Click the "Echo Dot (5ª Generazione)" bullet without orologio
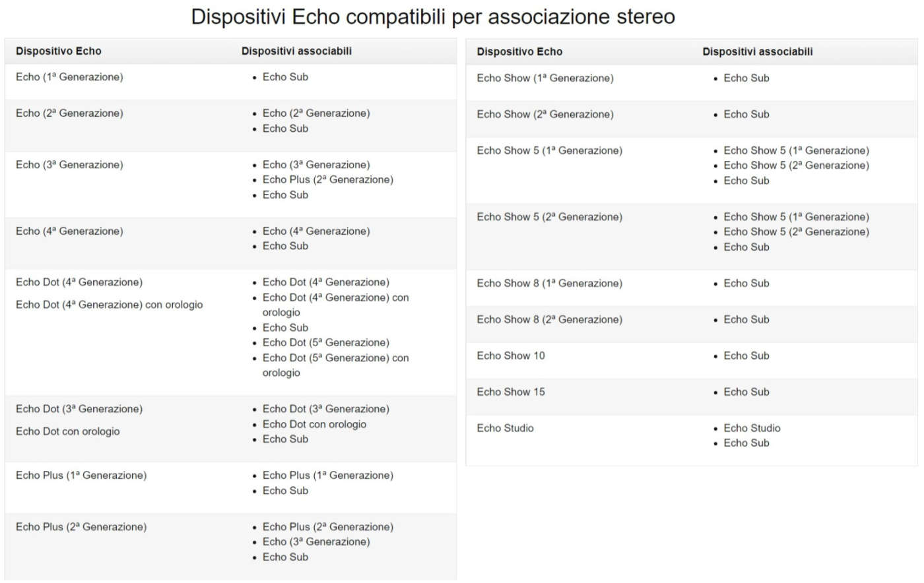 [325, 343]
